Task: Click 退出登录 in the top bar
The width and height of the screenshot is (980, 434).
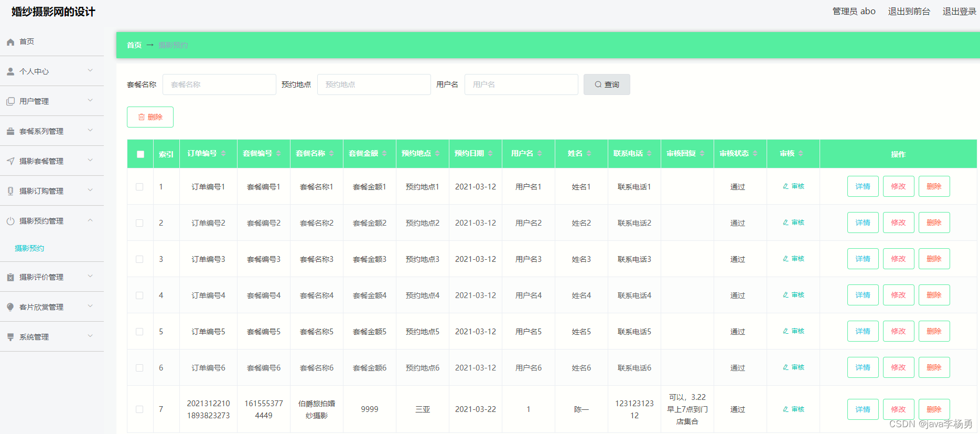Action: click(959, 12)
